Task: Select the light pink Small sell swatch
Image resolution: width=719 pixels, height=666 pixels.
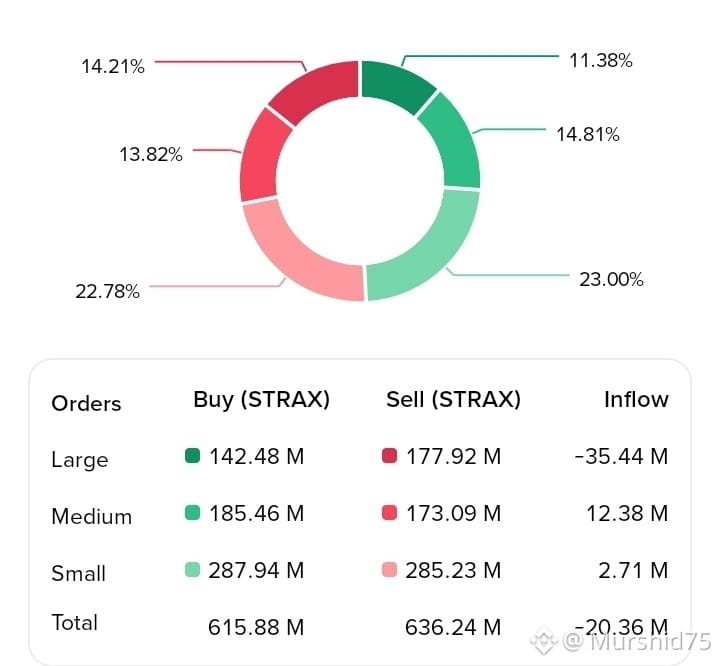Action: tap(389, 569)
